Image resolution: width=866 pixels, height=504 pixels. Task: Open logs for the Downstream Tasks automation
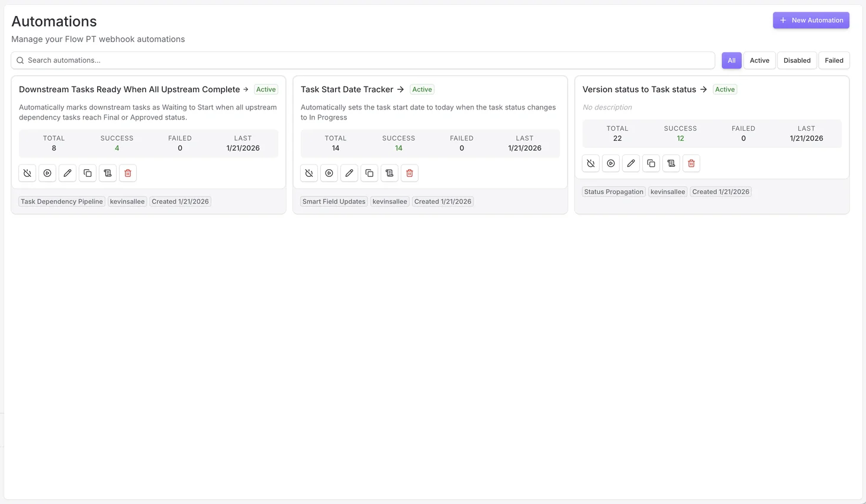click(x=108, y=173)
